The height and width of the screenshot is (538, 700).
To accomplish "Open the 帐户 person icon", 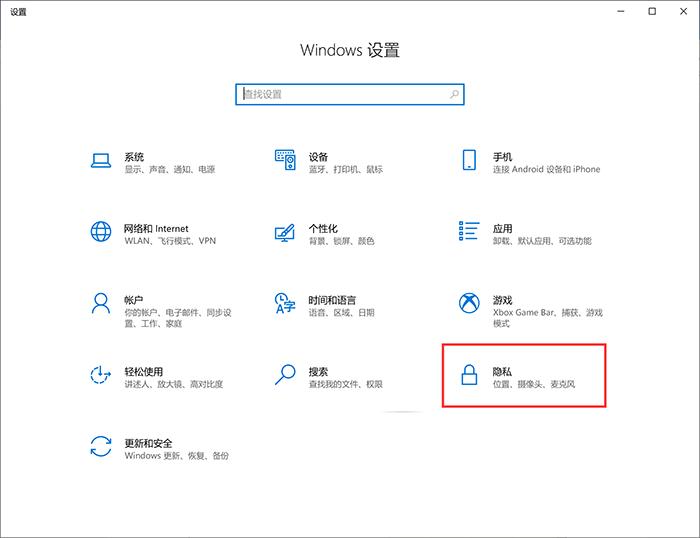I will 101,304.
